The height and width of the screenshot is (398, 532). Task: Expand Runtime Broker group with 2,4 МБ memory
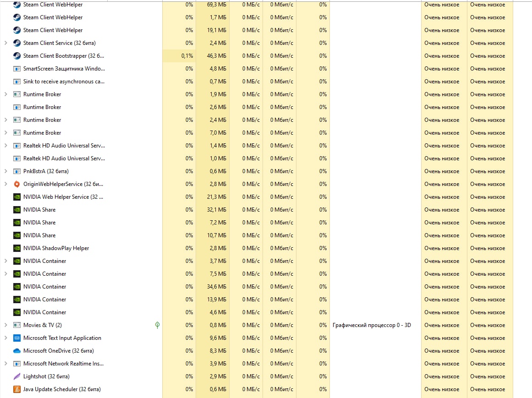[x=6, y=120]
